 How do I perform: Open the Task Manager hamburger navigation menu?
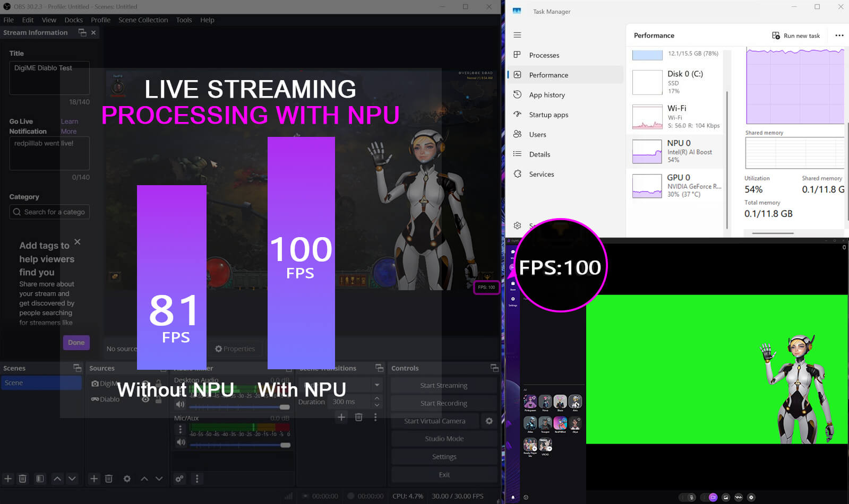[517, 35]
